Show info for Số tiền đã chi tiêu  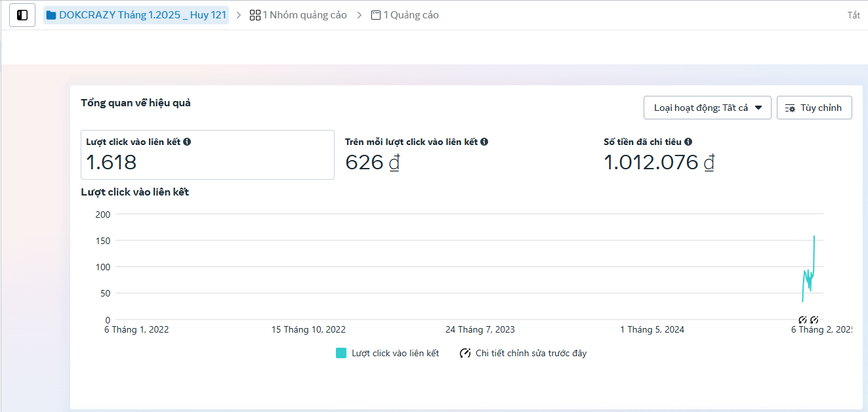[x=688, y=142]
